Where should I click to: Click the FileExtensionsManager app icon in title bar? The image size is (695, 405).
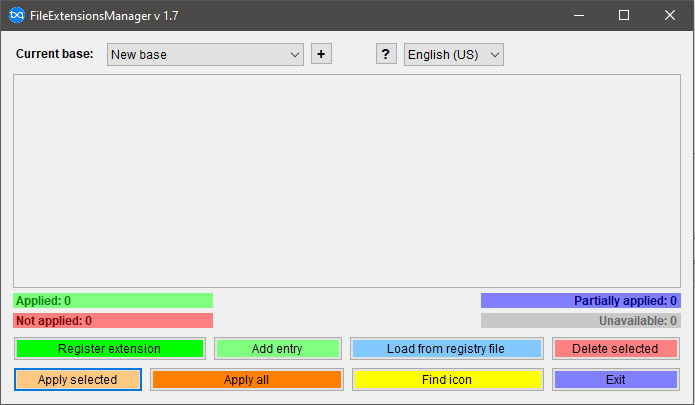(17, 16)
